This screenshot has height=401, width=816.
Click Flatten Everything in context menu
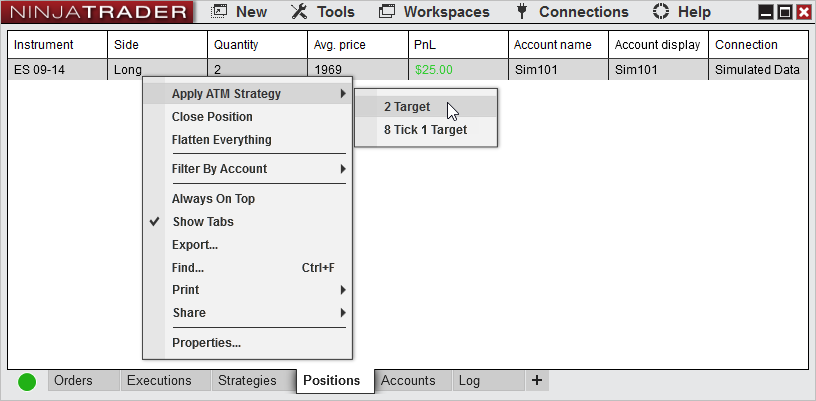(221, 140)
